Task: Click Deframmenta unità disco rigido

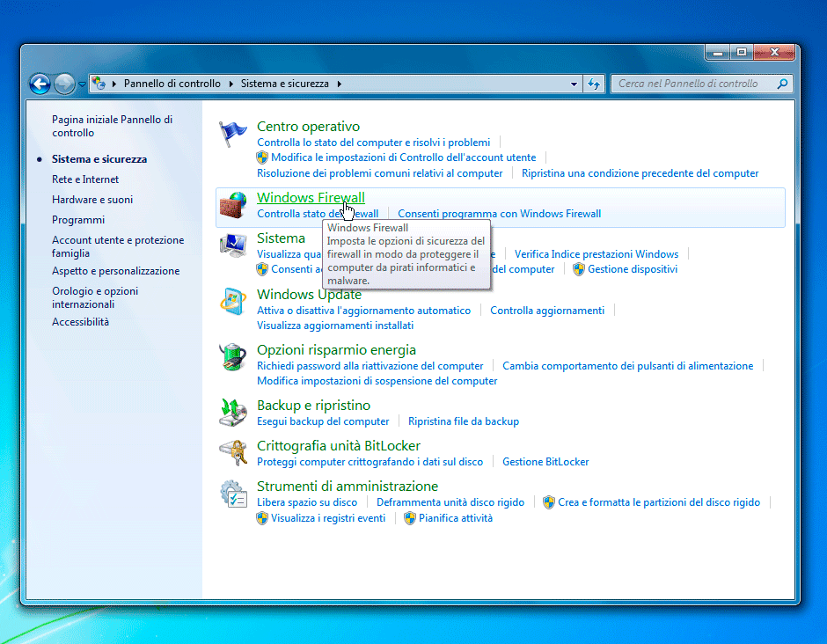Action: 450,502
